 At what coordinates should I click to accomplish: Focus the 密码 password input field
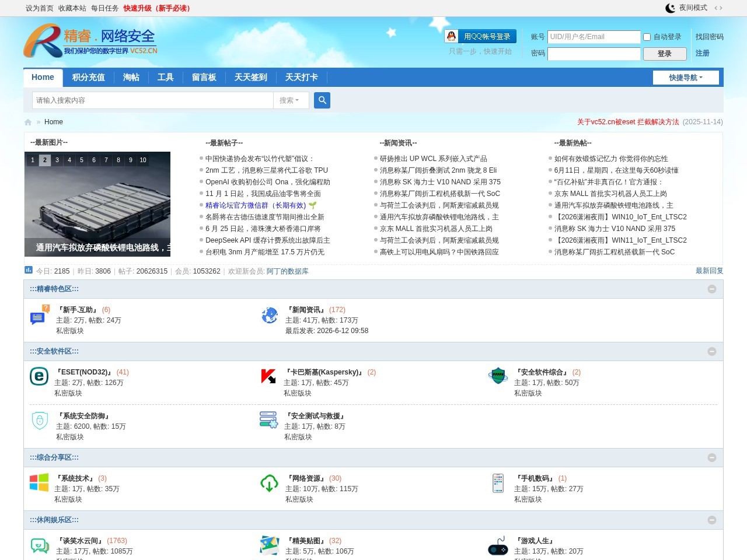click(x=594, y=54)
